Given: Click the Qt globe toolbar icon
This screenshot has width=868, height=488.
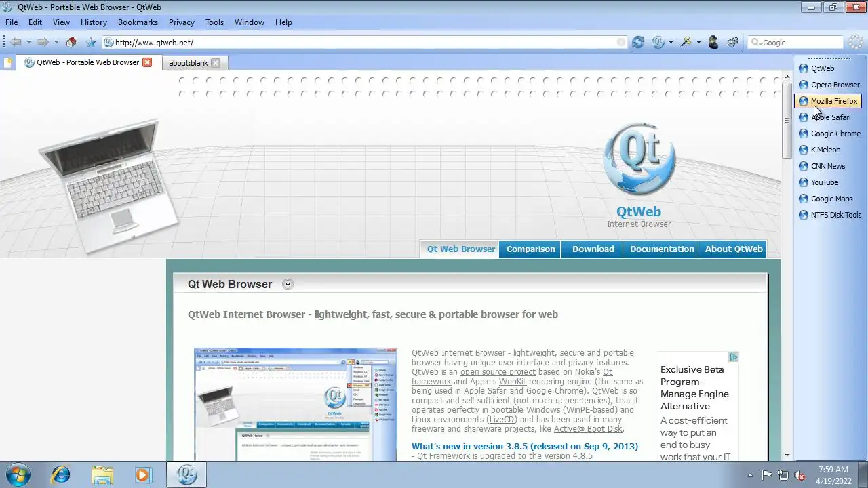Looking at the screenshot, I should [658, 42].
